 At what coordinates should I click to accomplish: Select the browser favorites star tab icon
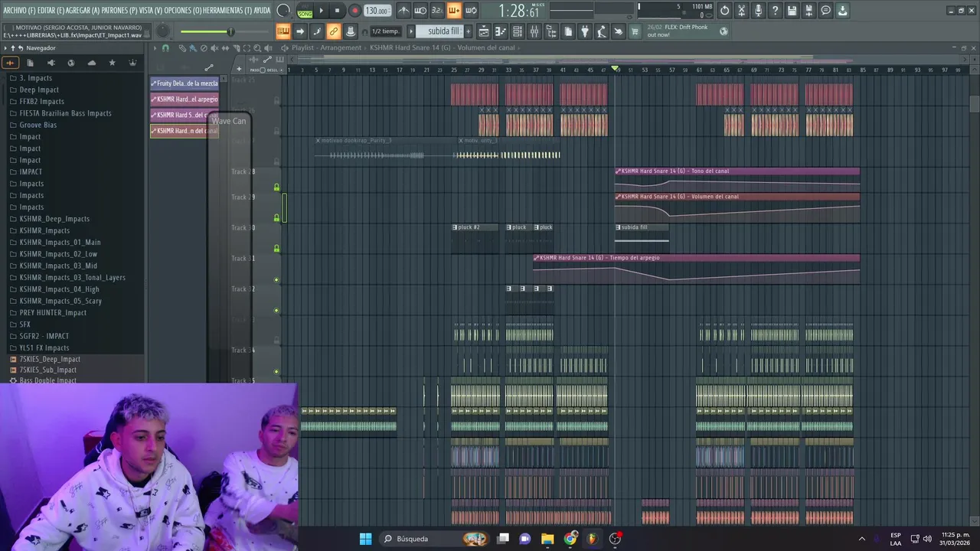tap(112, 63)
